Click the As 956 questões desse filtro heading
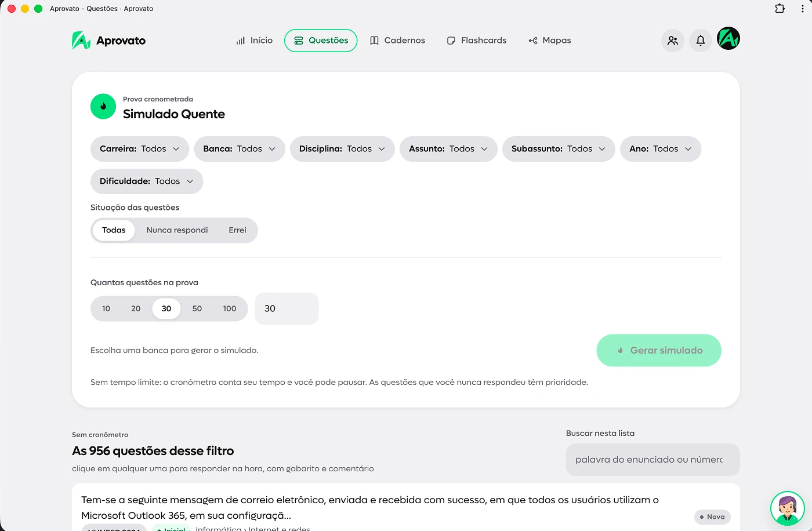 coord(153,451)
